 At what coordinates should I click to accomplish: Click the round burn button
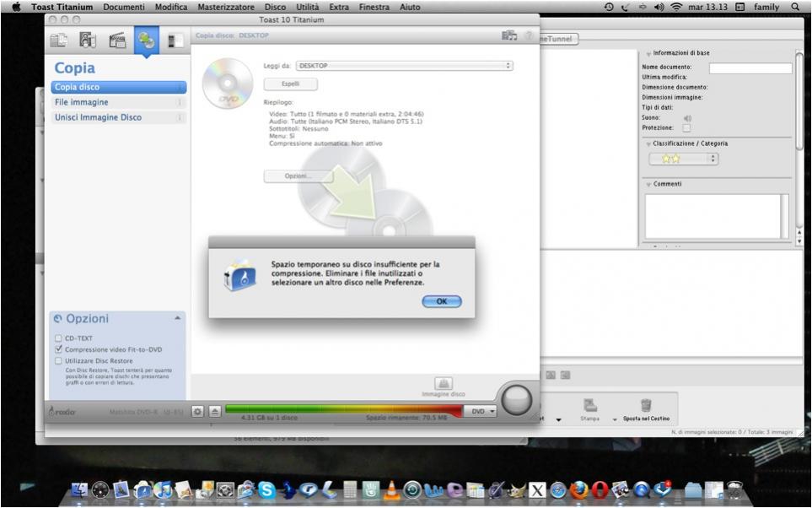(x=516, y=400)
